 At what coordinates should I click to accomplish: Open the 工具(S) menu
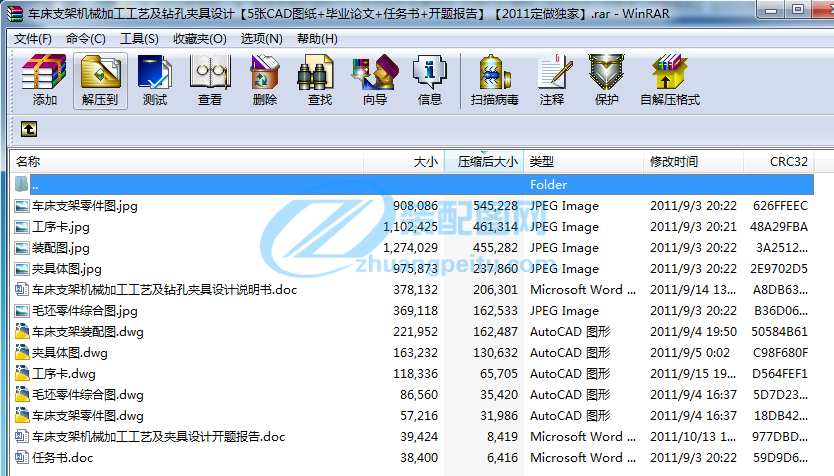pos(139,39)
